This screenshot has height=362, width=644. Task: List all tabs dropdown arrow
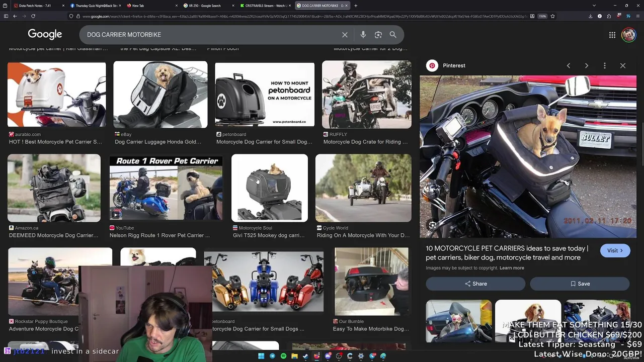(x=594, y=6)
